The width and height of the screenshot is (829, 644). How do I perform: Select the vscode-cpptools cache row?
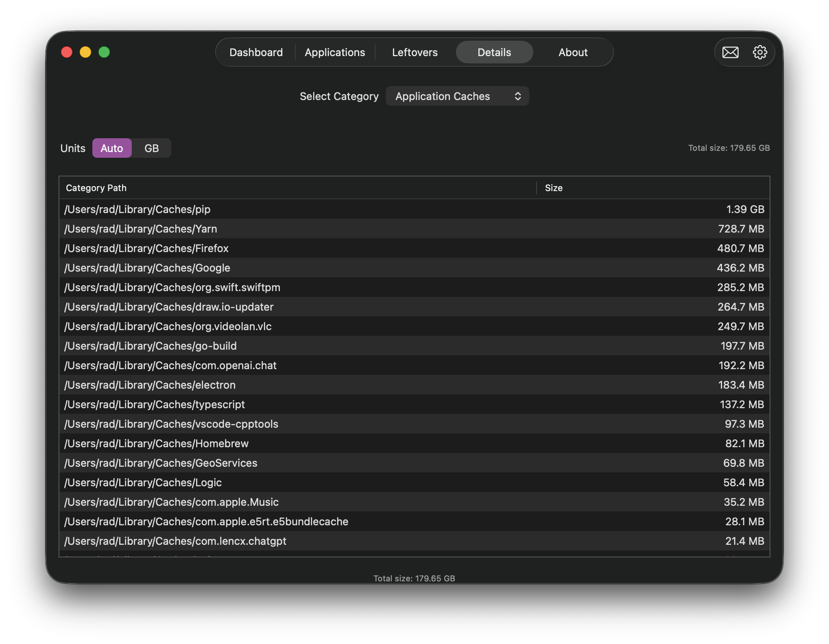(x=414, y=424)
